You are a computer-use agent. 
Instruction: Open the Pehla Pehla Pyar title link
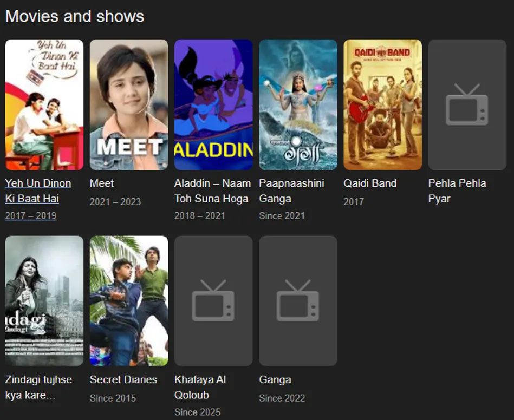(x=457, y=191)
